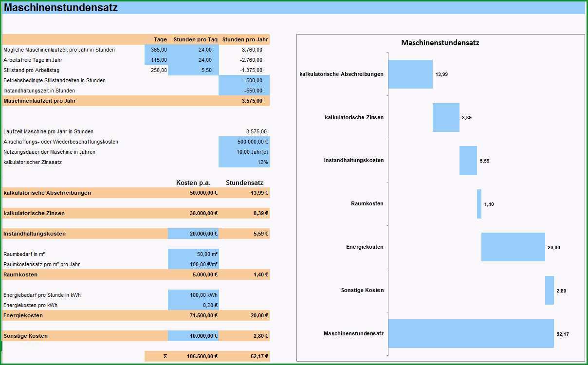588x365 pixels.
Task: Select the Instandhaltungskosten chart bar
Action: coord(468,161)
